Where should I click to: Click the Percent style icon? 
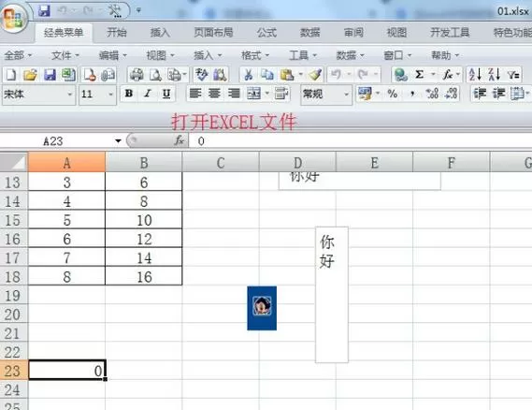(x=393, y=94)
